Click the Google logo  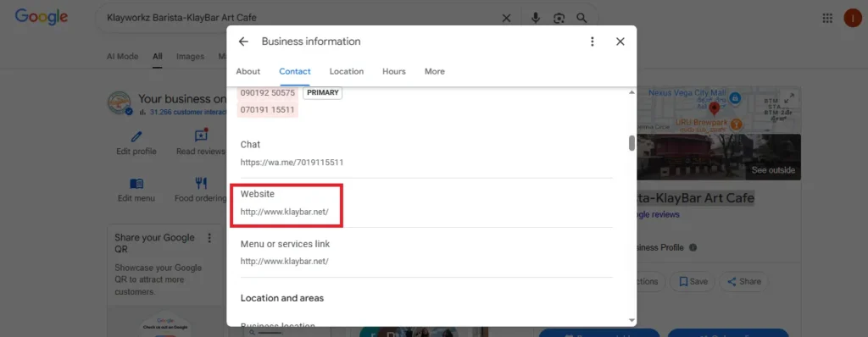(42, 17)
